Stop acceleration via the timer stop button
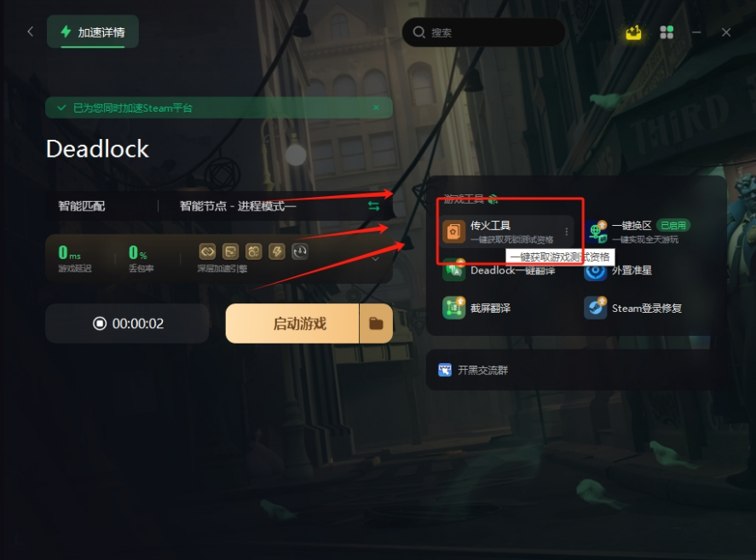This screenshot has width=756, height=560. [x=100, y=323]
